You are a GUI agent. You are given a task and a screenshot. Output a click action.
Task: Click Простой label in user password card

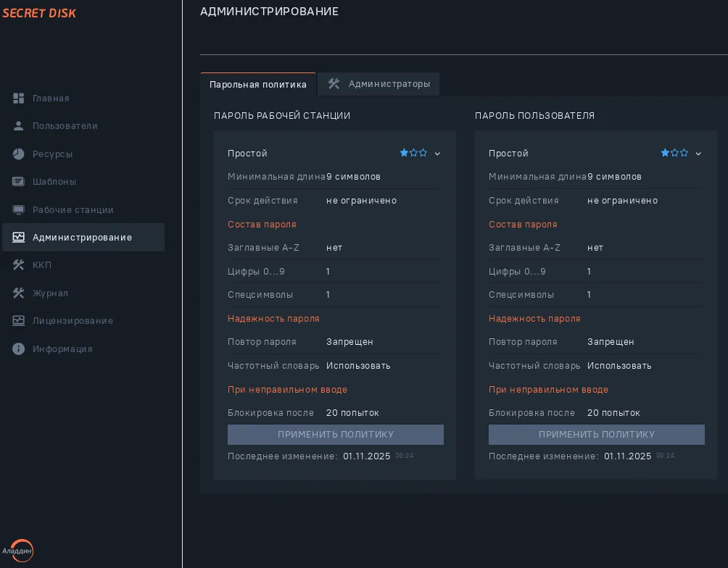pyautogui.click(x=508, y=153)
